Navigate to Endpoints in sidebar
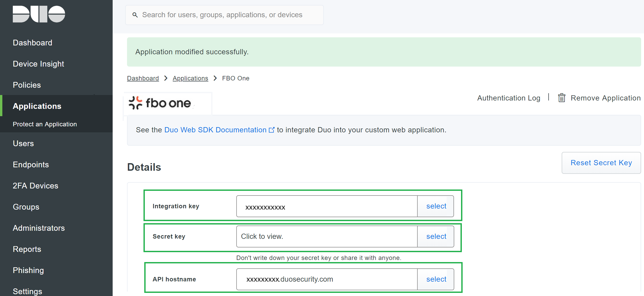 (x=31, y=164)
